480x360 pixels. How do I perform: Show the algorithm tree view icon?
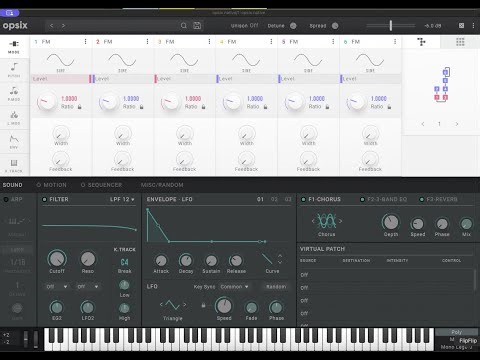pyautogui.click(x=421, y=42)
